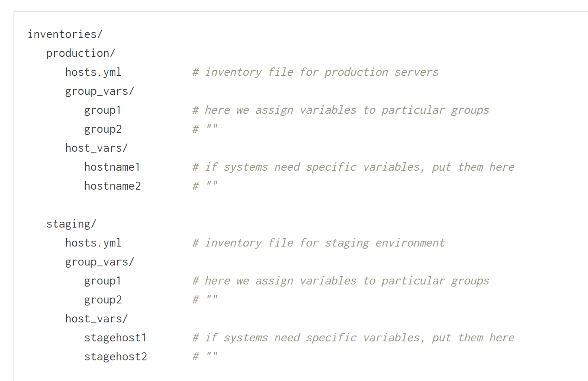Select group2 under production group_vars

pos(102,129)
